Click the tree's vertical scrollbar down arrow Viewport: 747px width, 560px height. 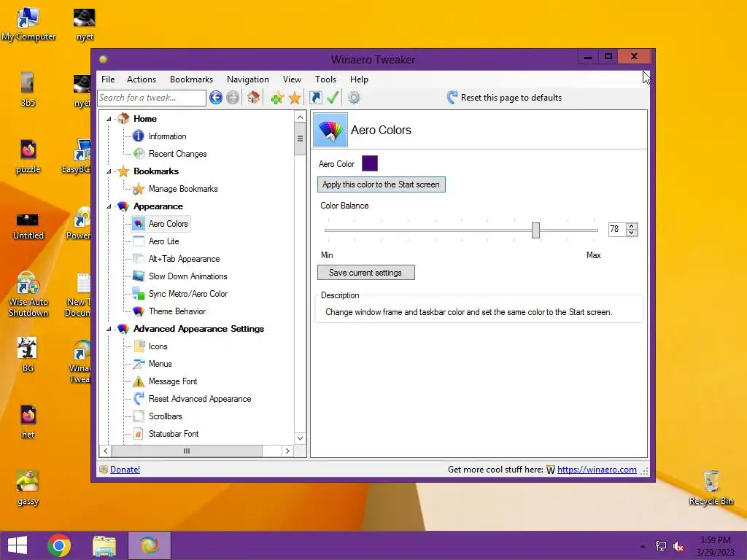300,438
